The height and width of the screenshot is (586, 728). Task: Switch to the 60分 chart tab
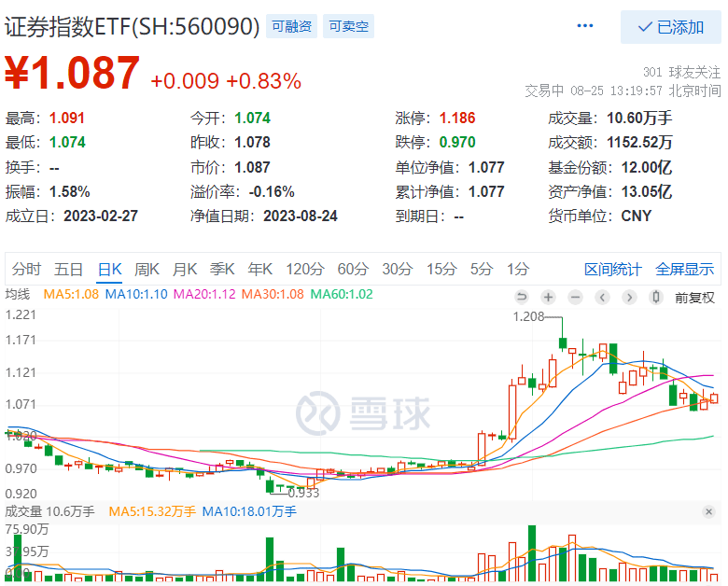(x=353, y=270)
